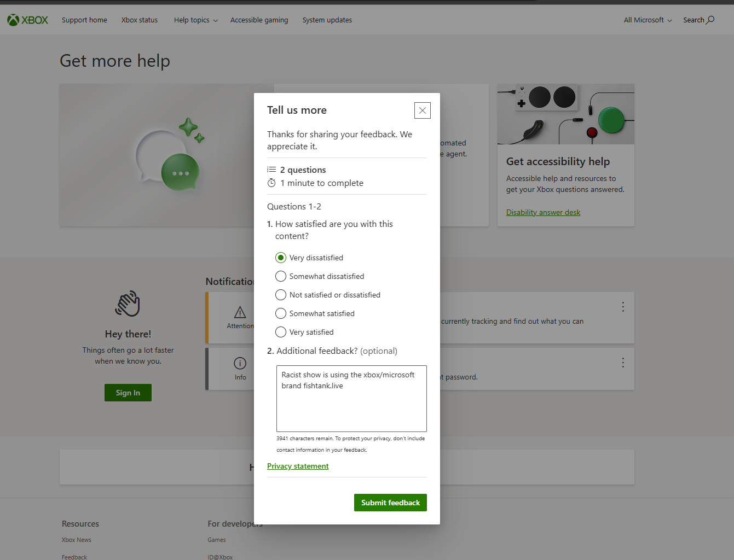Click the Sign In button

(128, 393)
